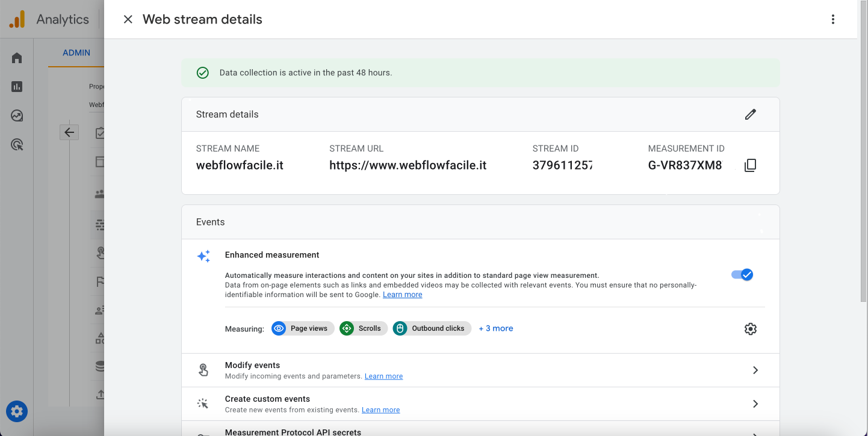The width and height of the screenshot is (868, 436).
Task: Toggle Enhanced measurement switch off
Action: pos(742,275)
